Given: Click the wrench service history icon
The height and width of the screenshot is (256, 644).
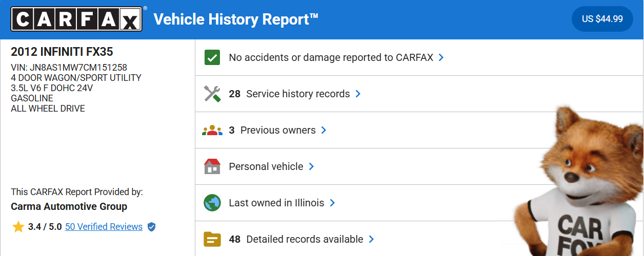Looking at the screenshot, I should coord(212,94).
